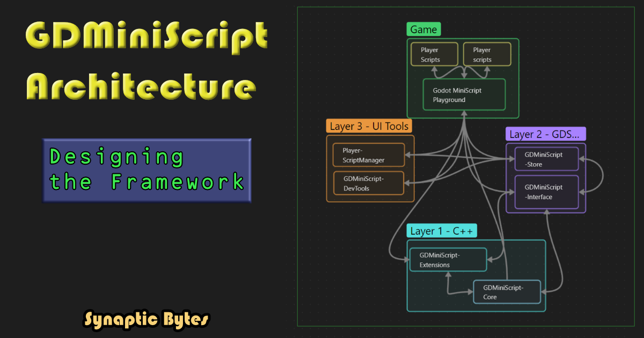Click the GDMiniScript-Store node

[x=547, y=159]
